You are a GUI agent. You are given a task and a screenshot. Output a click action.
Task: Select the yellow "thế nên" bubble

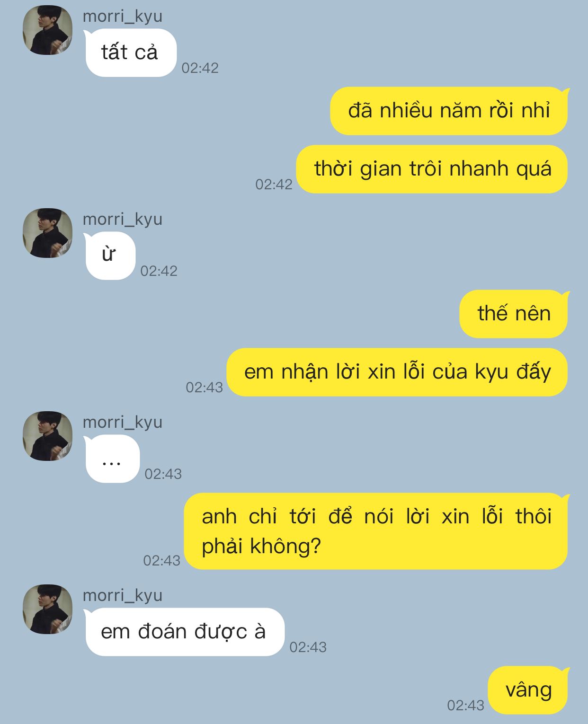coord(514,314)
